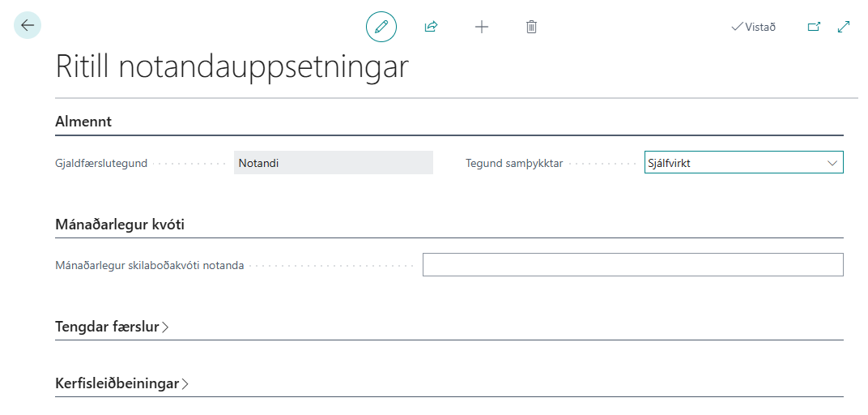Click the Ritill notandauppsetningar page title
The width and height of the screenshot is (868, 415).
232,67
